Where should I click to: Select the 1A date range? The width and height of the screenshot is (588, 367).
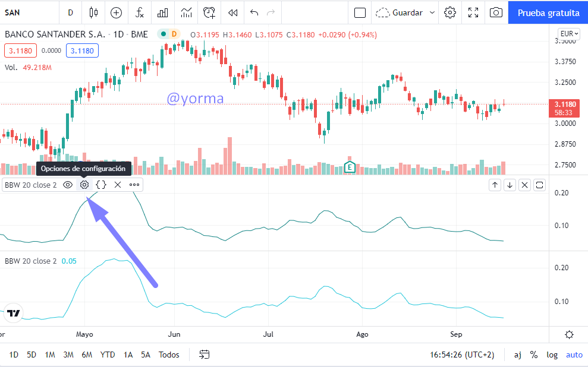pyautogui.click(x=128, y=355)
